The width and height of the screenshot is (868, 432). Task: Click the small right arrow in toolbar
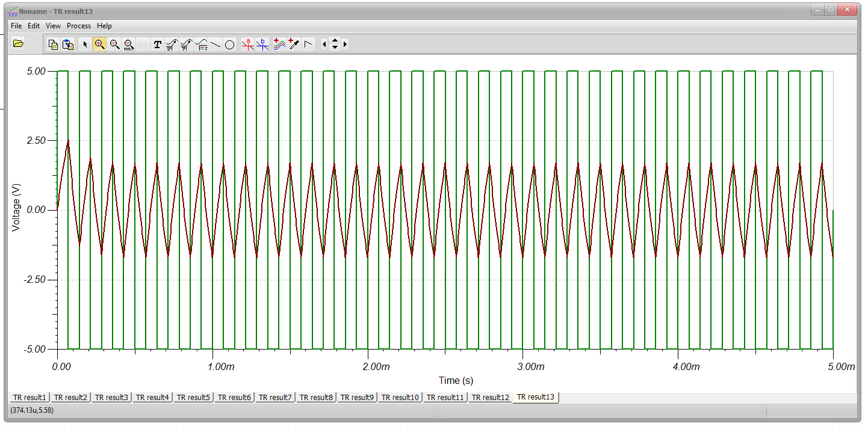tap(345, 44)
